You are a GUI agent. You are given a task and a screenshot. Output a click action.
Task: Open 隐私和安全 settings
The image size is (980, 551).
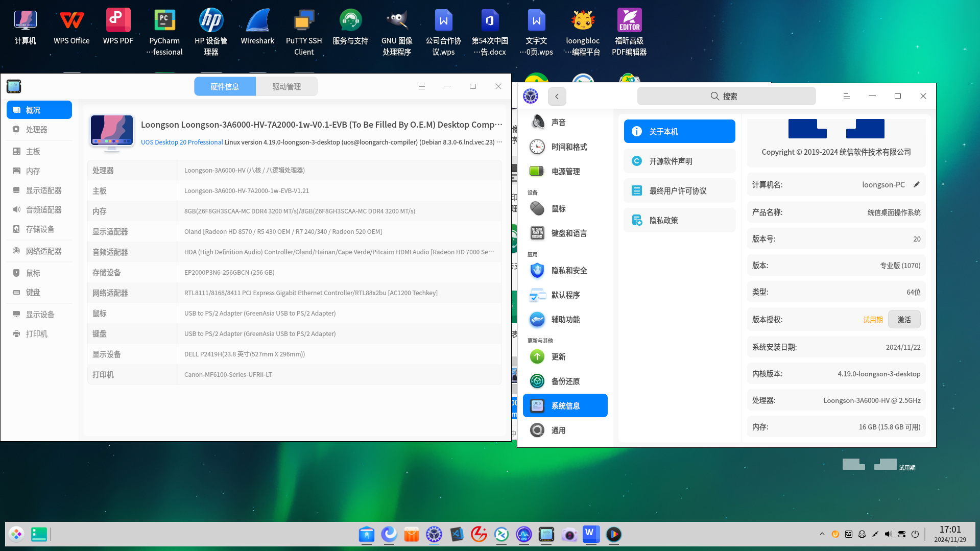[x=565, y=270]
